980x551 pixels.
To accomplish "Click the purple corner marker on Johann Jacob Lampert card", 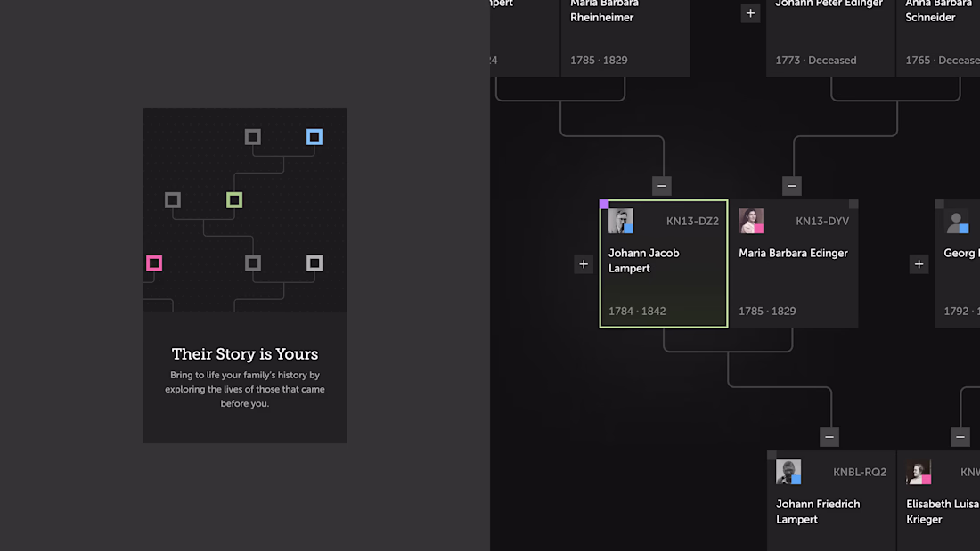I will [x=604, y=204].
